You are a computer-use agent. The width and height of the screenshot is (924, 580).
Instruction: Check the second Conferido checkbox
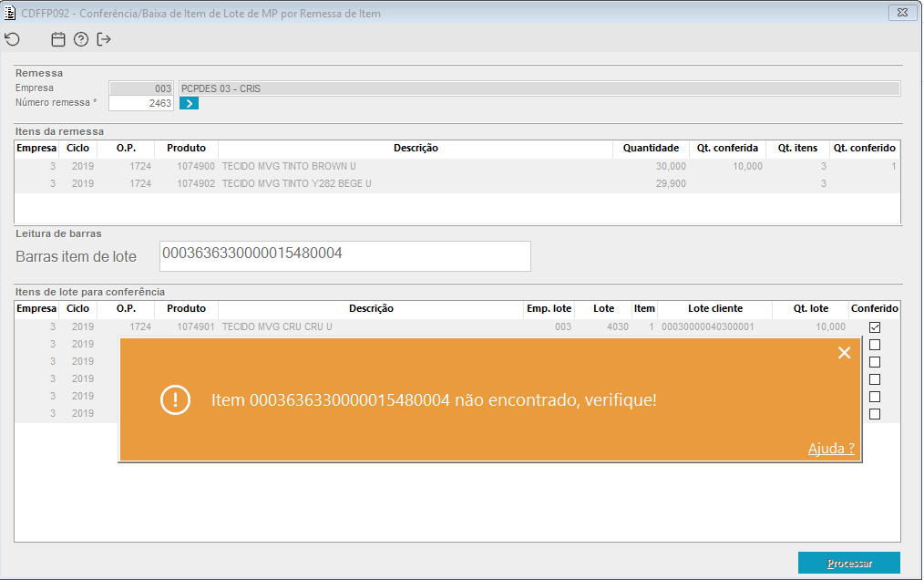pyautogui.click(x=875, y=345)
